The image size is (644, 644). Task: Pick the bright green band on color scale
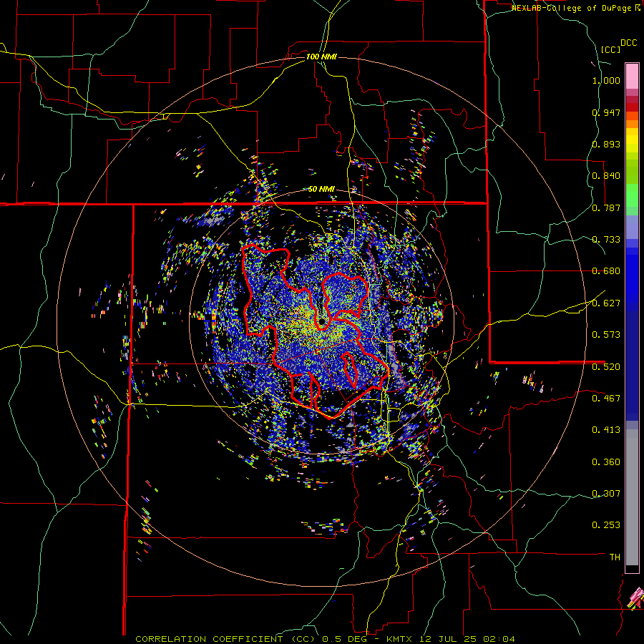pyautogui.click(x=632, y=195)
